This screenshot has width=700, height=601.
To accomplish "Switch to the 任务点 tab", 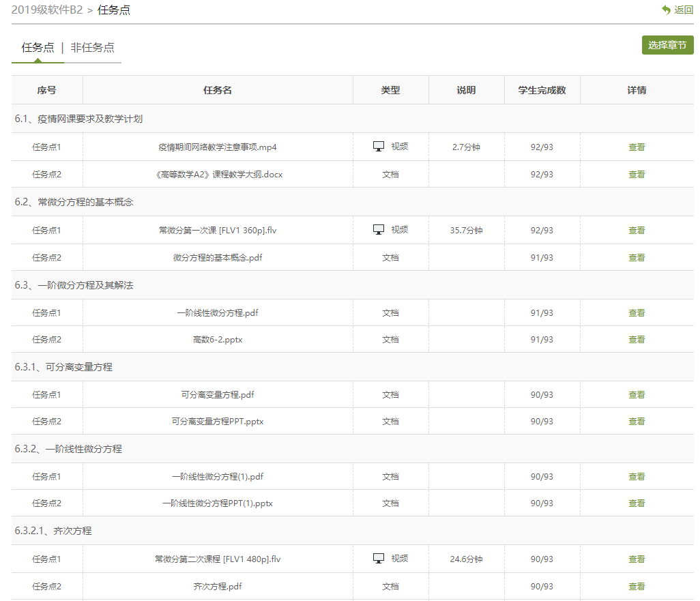I will 38,48.
